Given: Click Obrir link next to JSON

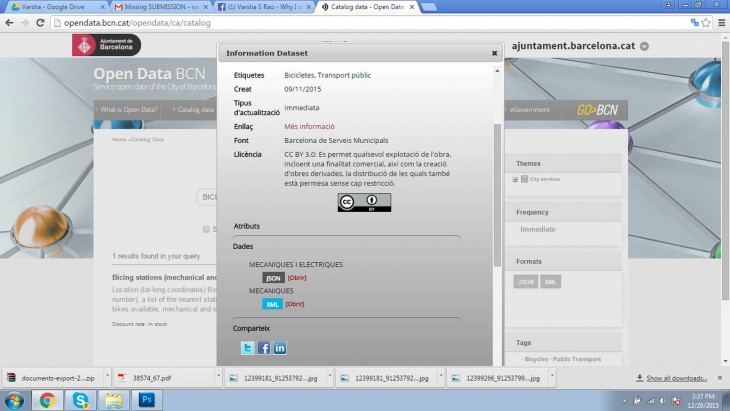Looking at the screenshot, I should coord(297,278).
